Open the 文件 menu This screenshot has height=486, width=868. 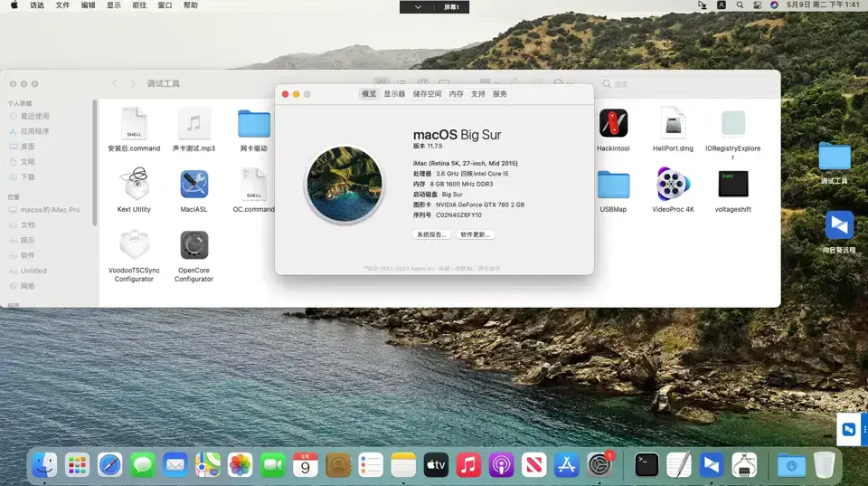point(62,5)
